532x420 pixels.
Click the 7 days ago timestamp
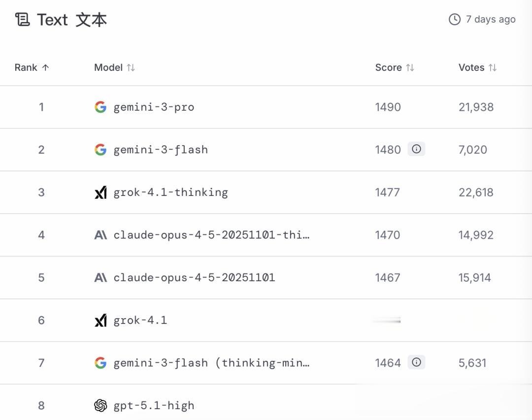click(491, 19)
